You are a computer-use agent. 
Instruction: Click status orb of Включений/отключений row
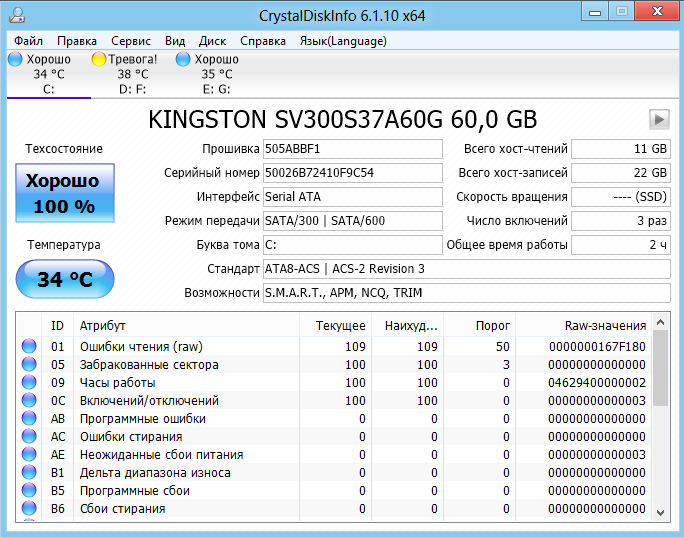pyautogui.click(x=29, y=400)
